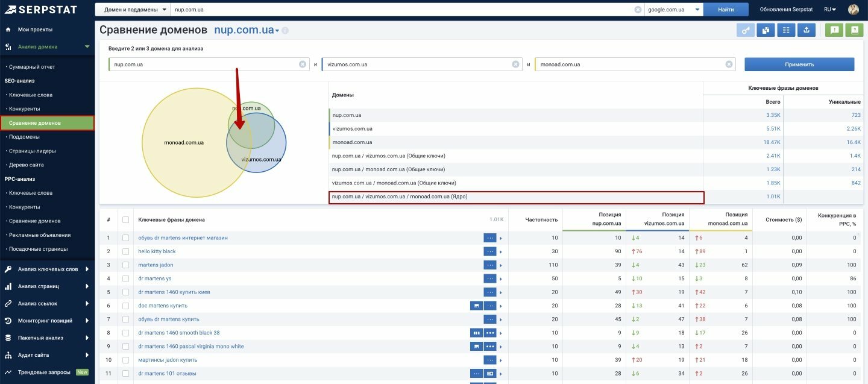
Task: Check the box for 'обувь dr martens интернет магазин'
Action: 125,238
